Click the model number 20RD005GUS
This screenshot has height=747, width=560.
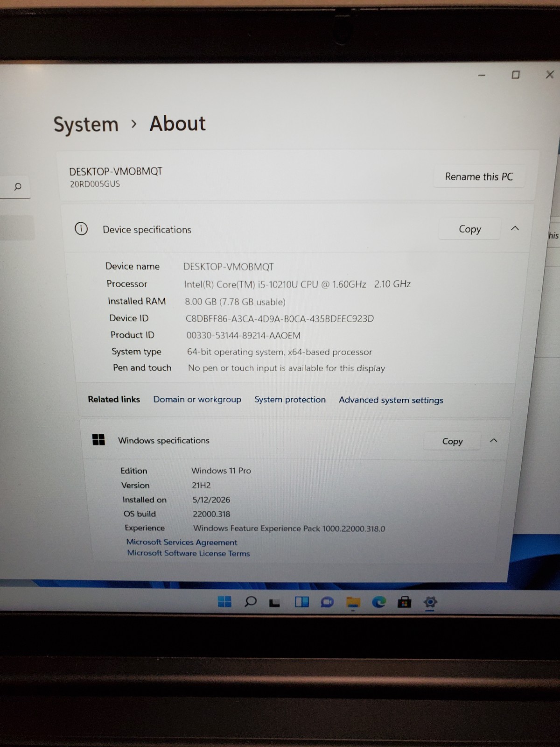(95, 184)
